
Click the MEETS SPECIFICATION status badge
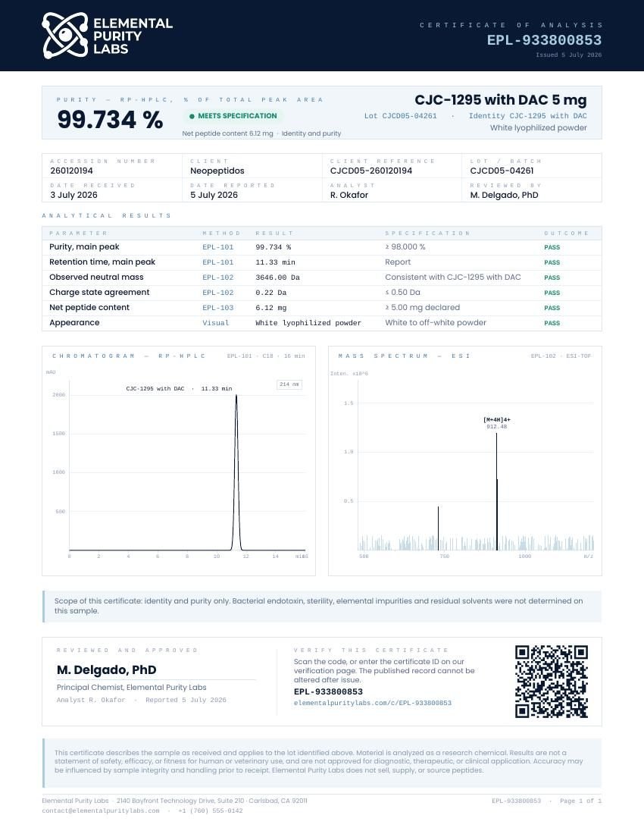click(233, 116)
